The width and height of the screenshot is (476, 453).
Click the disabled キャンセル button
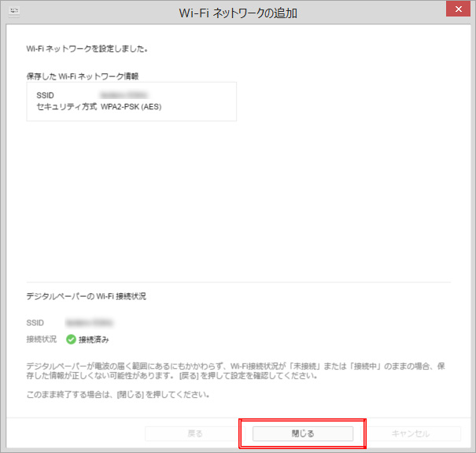411,433
